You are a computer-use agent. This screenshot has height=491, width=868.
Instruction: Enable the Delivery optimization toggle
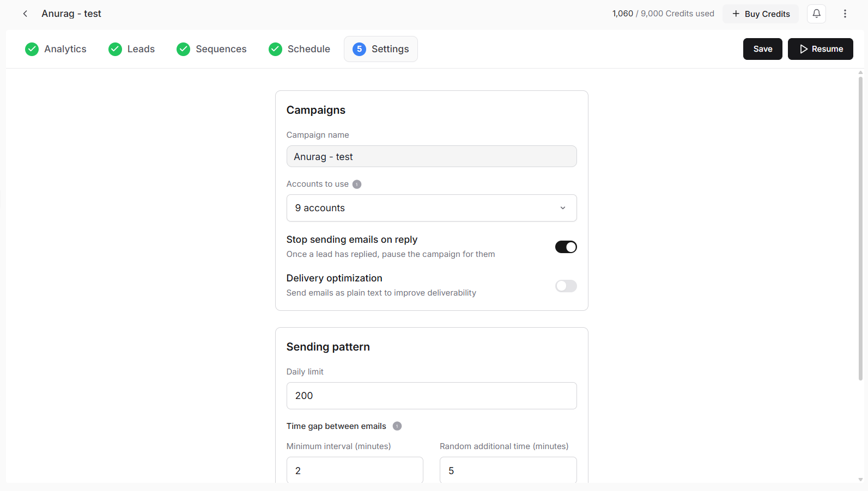pos(566,286)
